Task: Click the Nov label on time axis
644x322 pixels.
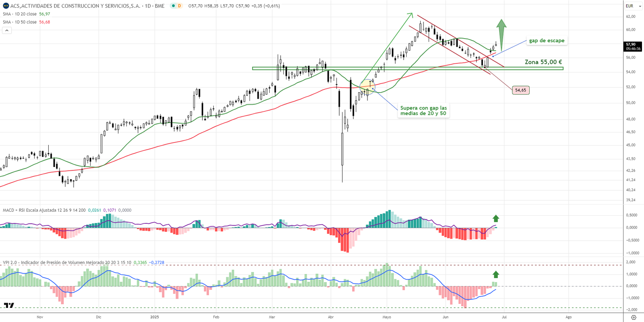Action: pos(40,317)
